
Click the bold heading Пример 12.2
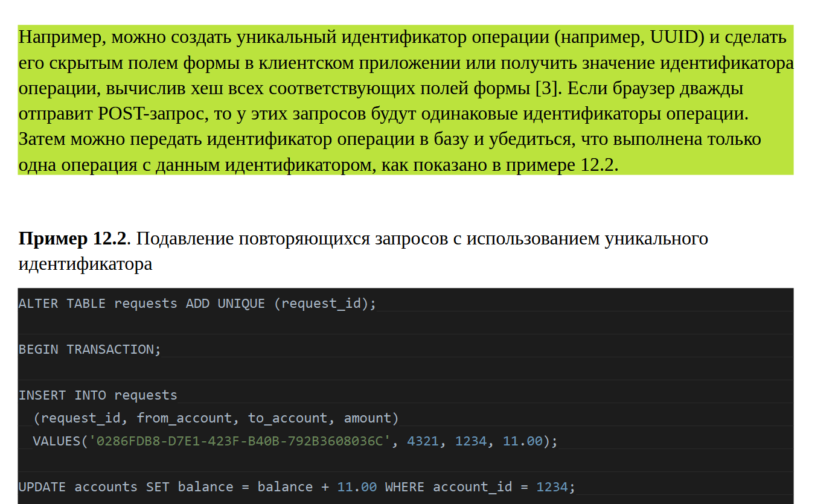(72, 239)
